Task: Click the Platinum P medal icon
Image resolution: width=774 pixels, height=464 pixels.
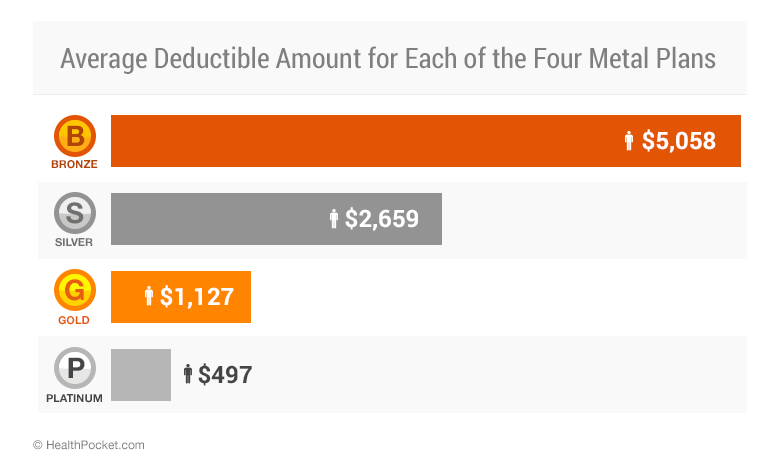Action: click(75, 368)
